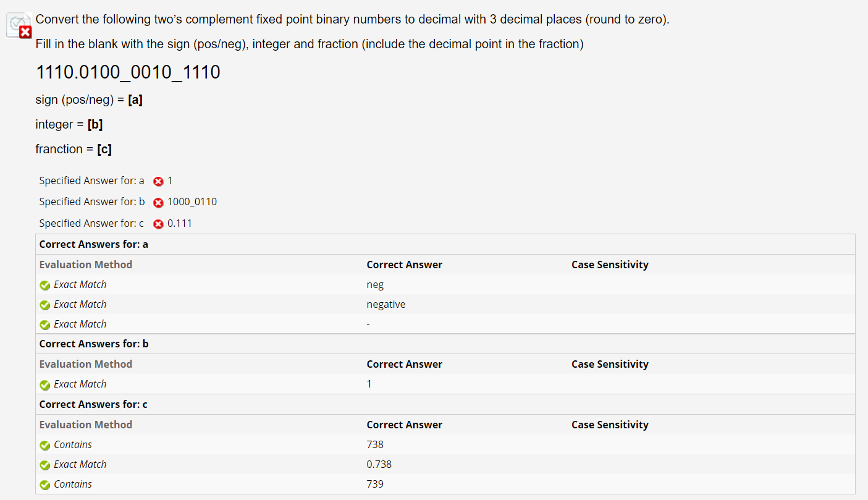Click the submitted answer "0.111"

[x=180, y=223]
